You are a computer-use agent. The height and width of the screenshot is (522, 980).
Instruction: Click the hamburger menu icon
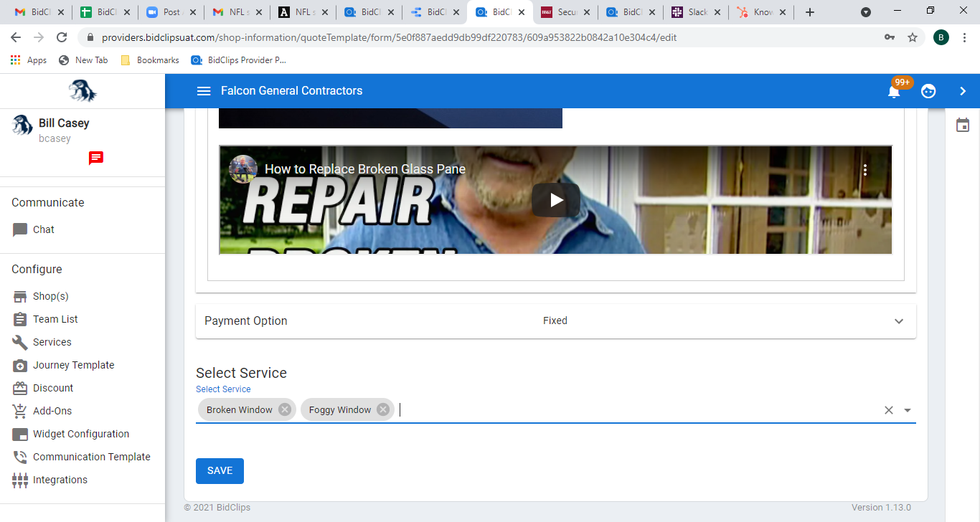coord(204,91)
